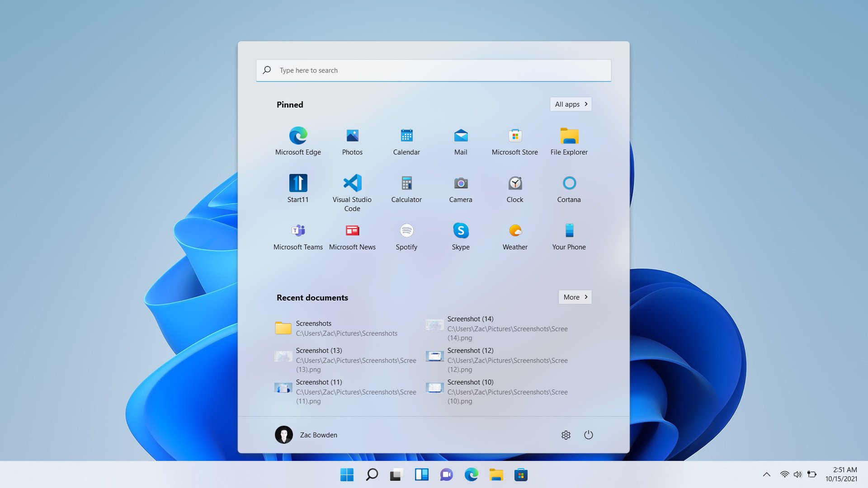Click the Settings gear icon
Screen dimensions: 868x488
point(566,434)
